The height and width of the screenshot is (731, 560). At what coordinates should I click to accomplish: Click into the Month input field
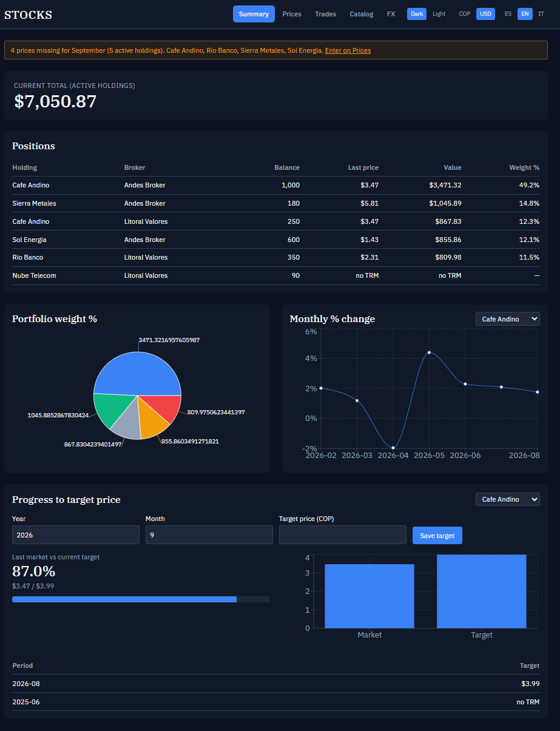point(209,535)
